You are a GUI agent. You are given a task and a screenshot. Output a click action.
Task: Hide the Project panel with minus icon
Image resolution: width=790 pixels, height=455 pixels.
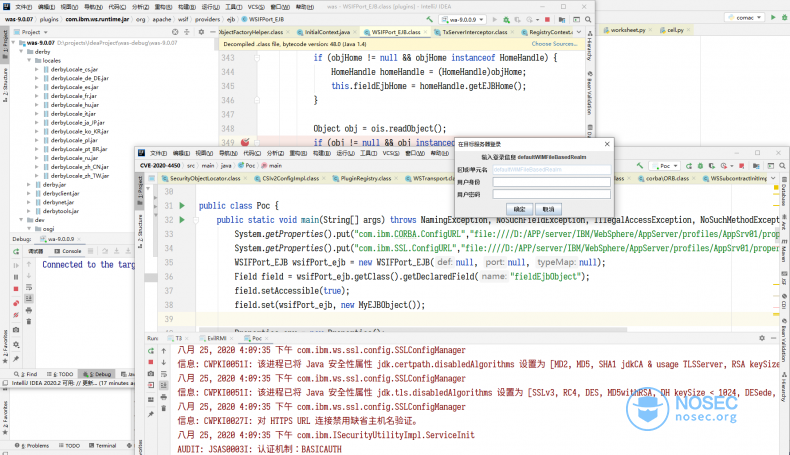coord(213,32)
